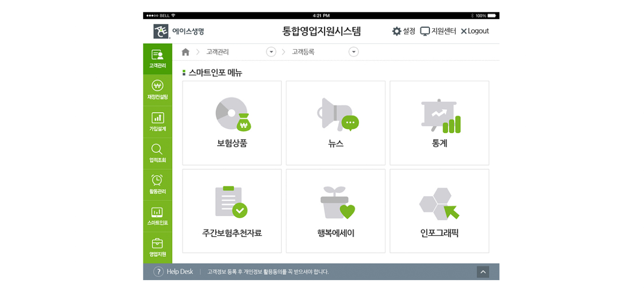Viewport: 644px width, 292px height.
Task: Expand the 고객관리 breadcrumb dropdown
Action: (x=271, y=52)
